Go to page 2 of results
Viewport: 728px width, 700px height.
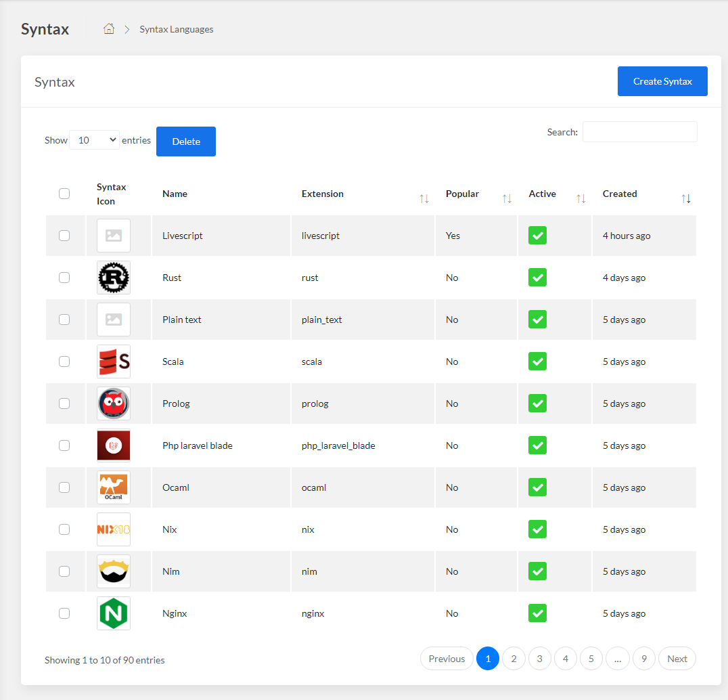pos(514,659)
